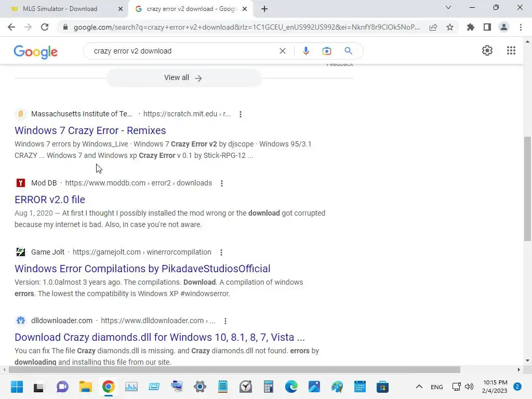Bookmark this page with star icon
Image resolution: width=532 pixels, height=399 pixels.
tap(450, 27)
